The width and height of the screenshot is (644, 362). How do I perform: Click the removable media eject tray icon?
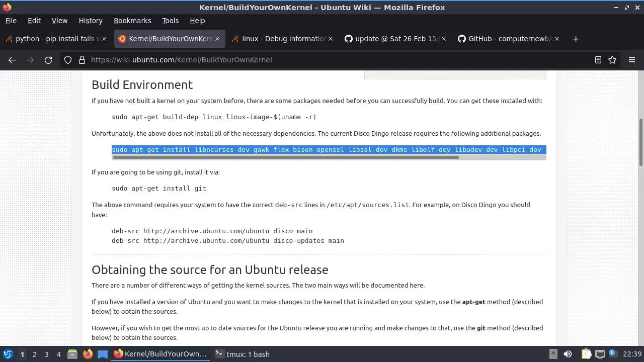tap(553, 354)
